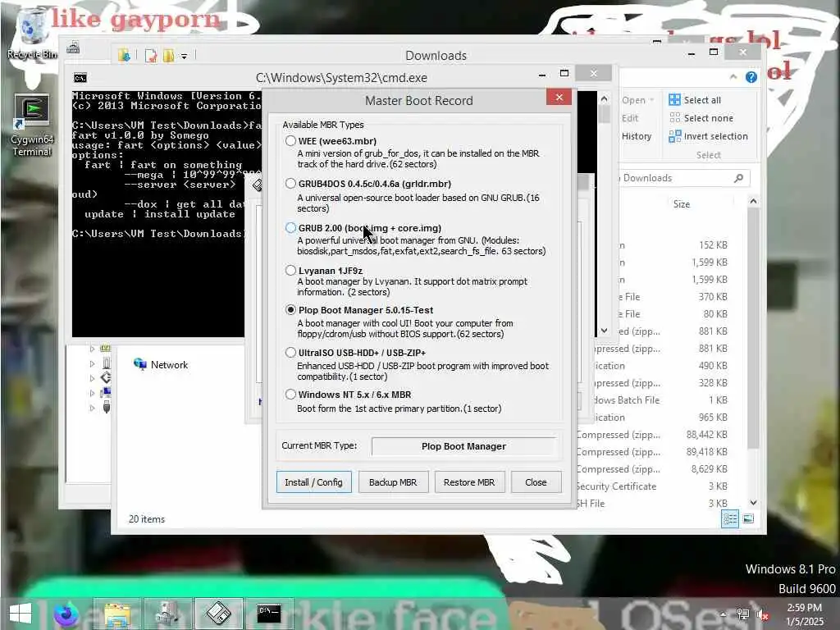The height and width of the screenshot is (630, 840).
Task: Click the Downloads folder icon in title bar
Action: click(x=125, y=55)
